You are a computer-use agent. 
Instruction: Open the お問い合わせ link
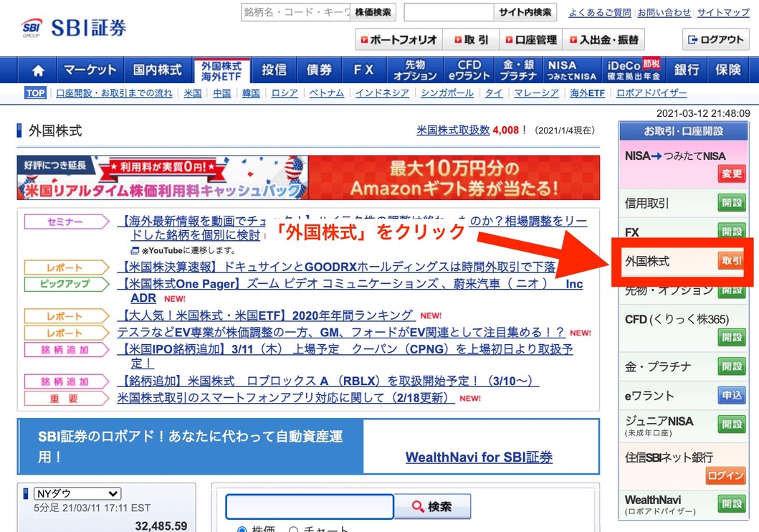click(664, 13)
